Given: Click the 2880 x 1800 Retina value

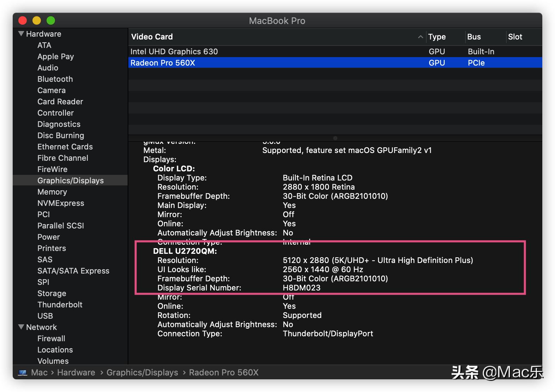Looking at the screenshot, I should [319, 187].
